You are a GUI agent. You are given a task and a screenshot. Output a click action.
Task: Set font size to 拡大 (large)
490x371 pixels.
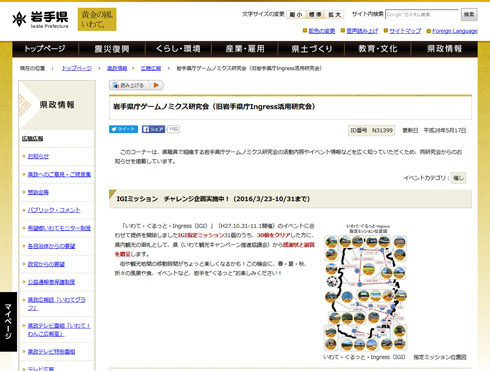(x=334, y=14)
